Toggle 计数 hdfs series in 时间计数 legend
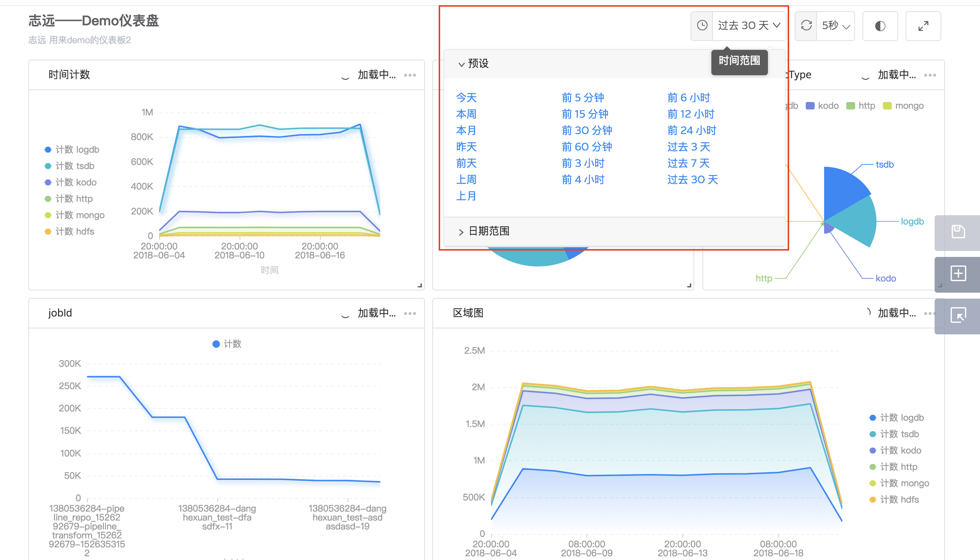980x560 pixels. (x=70, y=232)
